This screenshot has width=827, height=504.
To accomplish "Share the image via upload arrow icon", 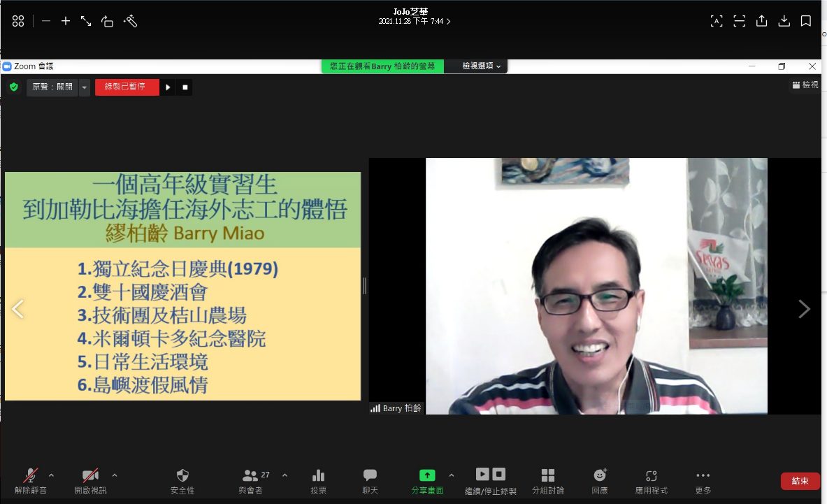I will coord(761,21).
